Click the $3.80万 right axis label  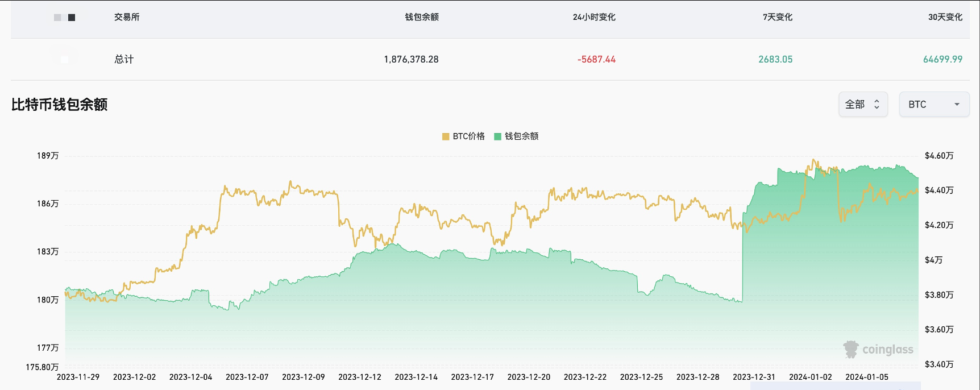click(x=939, y=294)
